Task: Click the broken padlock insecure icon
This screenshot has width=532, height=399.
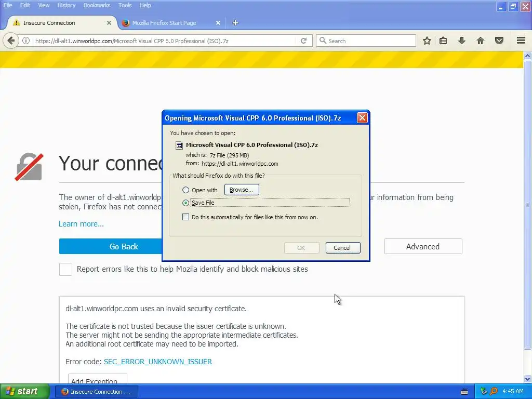Action: [30, 167]
